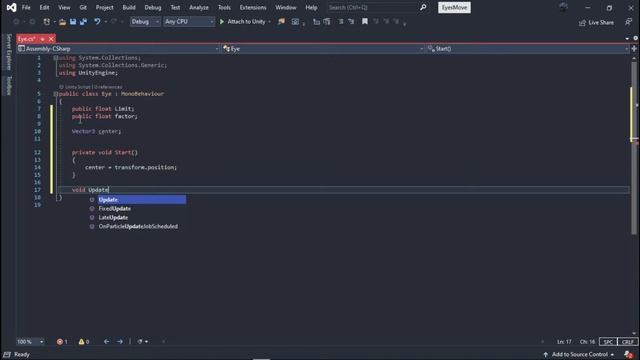The height and width of the screenshot is (360, 640).
Task: Select OnParticleUpdateJobScheduled suggestion
Action: [x=137, y=227]
